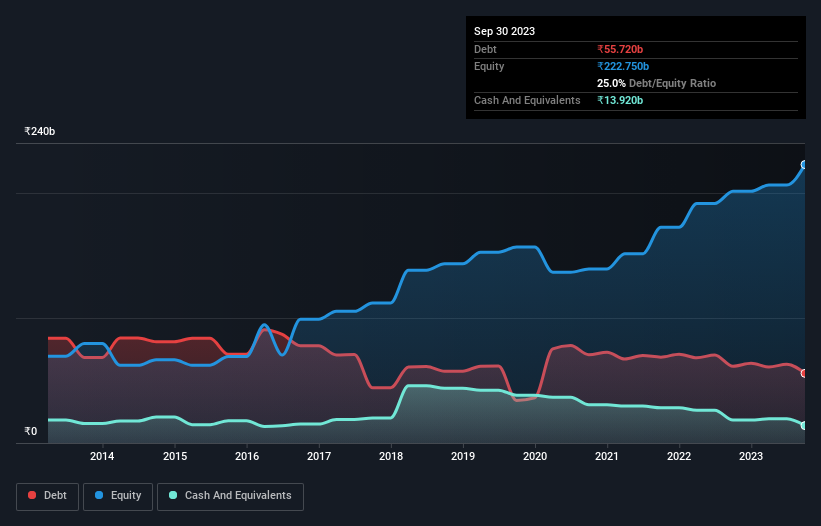Click the 25.0% Debt/Equity Ratio text
This screenshot has width=821, height=526.
click(657, 83)
